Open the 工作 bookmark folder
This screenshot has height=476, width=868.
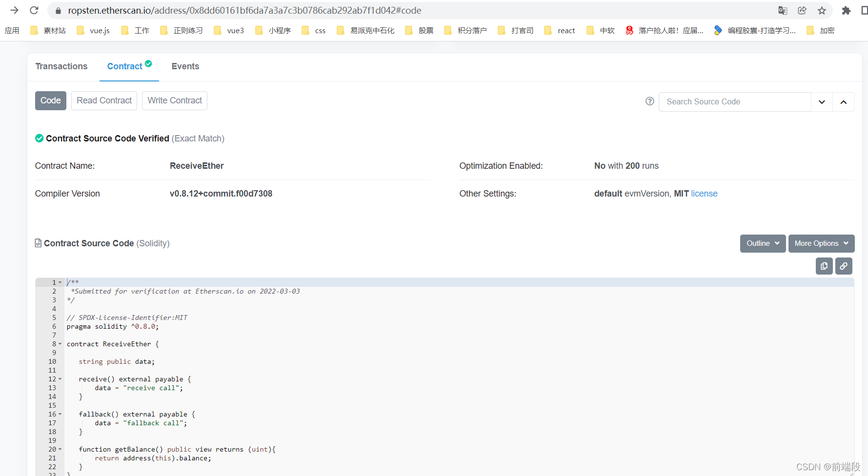(x=135, y=30)
